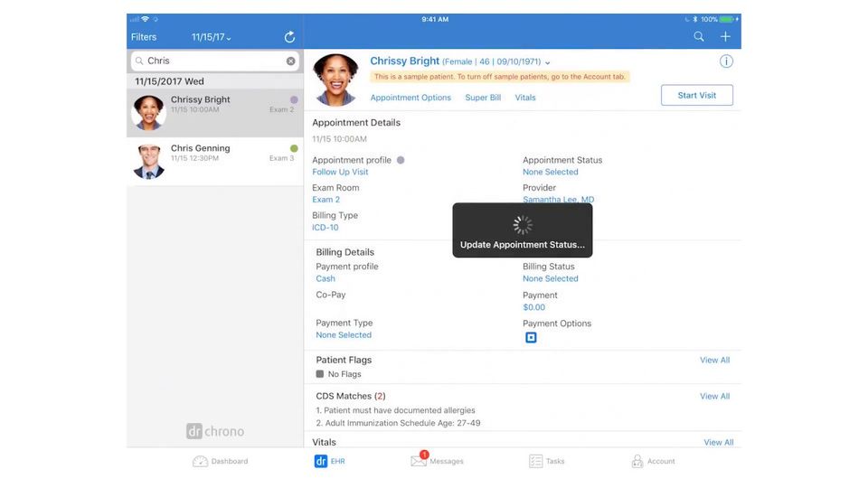This screenshot has height=488, width=868.
Task: View All CDS Matches
Action: tap(714, 397)
